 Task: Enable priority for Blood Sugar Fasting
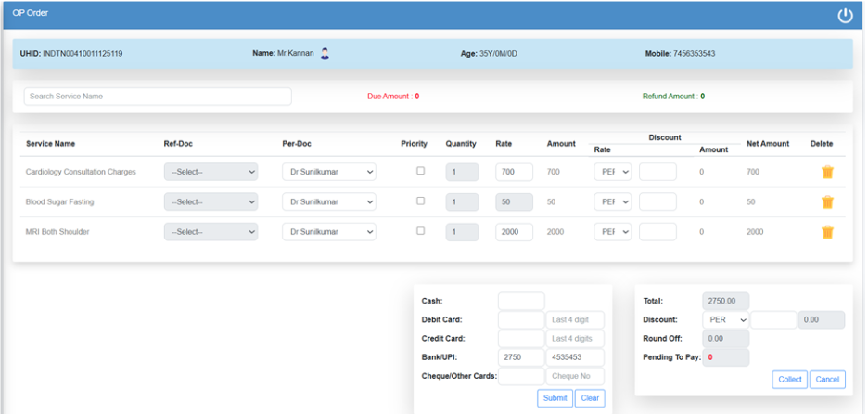[420, 201]
